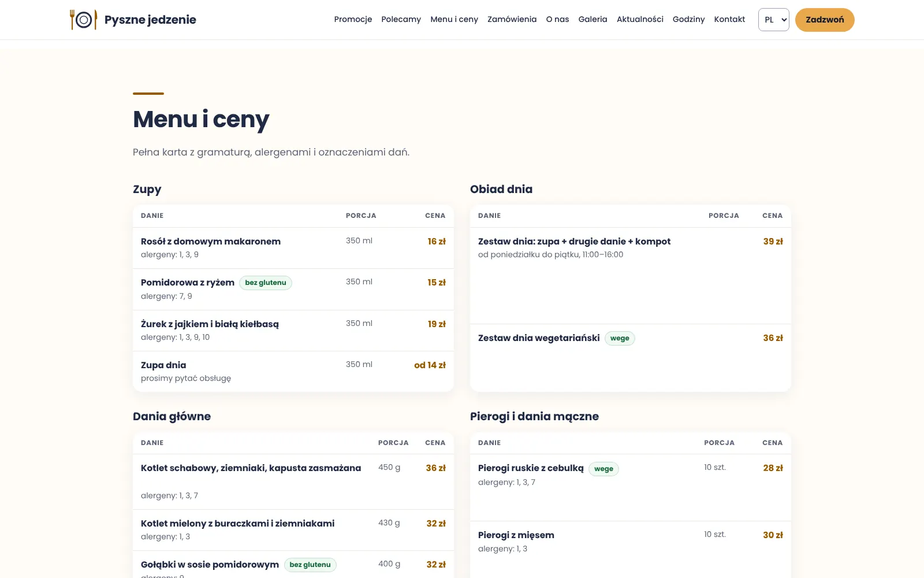Viewport: 924px width, 578px height.
Task: Click the 400 g portion value
Action: (x=389, y=564)
